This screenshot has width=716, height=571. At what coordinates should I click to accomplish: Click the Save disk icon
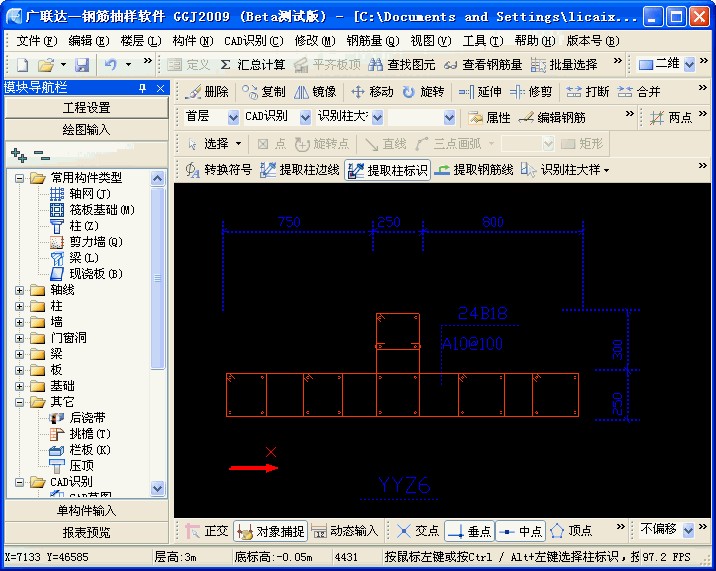pos(82,65)
